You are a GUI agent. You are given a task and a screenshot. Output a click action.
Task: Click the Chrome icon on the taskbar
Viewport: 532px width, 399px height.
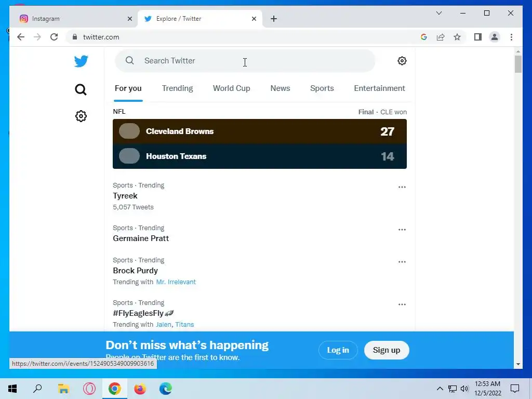coord(115,389)
